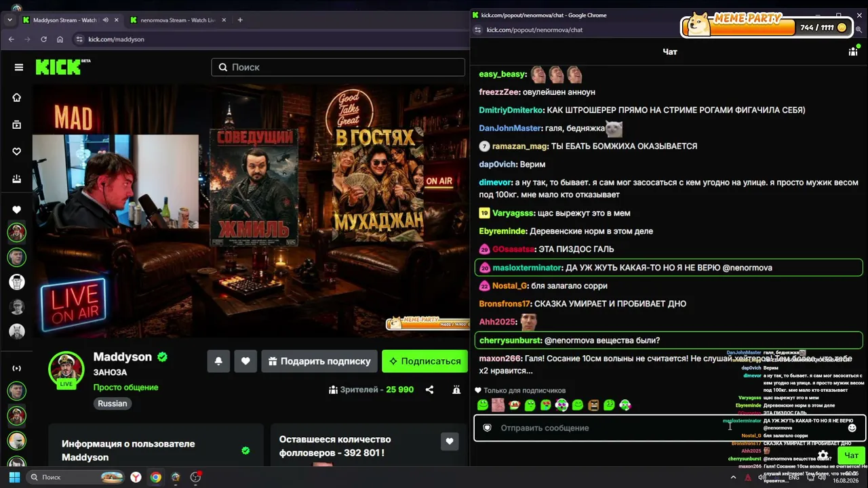Open user Bronsfrons17's name in chat
Viewport: 868px width, 488px height.
[505, 304]
